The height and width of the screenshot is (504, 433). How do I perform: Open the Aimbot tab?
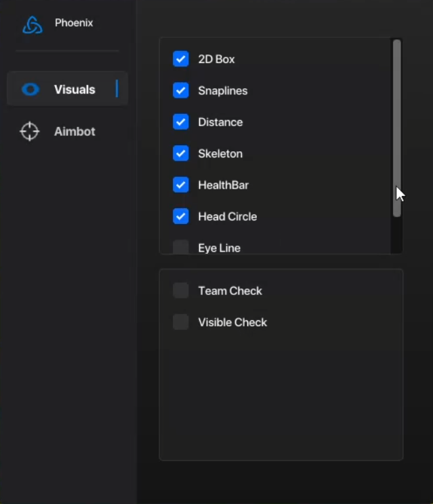[x=67, y=131]
